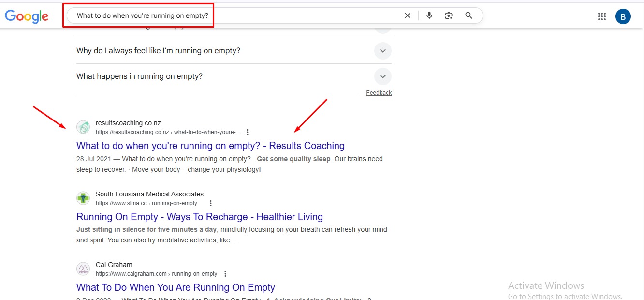Screen dimensions: 644x300
Task: Open Google Lens image search
Action: tap(449, 15)
